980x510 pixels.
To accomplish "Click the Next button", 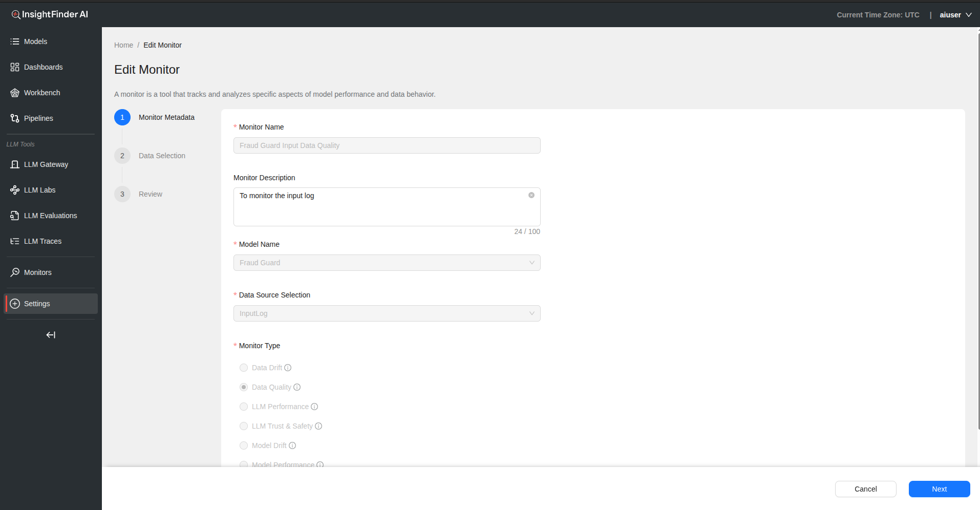I will pyautogui.click(x=939, y=489).
